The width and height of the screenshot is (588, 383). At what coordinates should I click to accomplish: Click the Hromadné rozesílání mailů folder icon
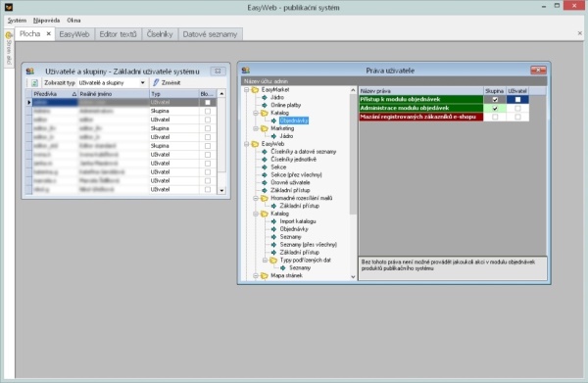(265, 198)
